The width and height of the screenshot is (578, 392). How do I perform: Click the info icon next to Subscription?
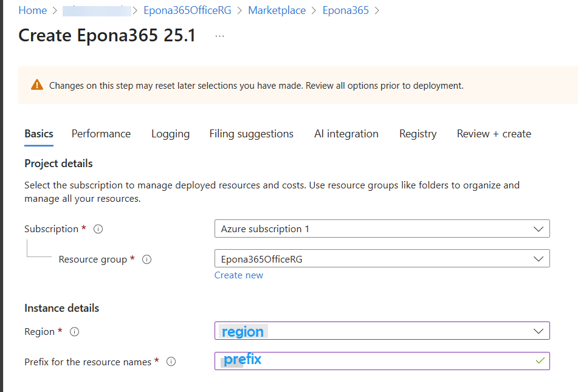[98, 229]
